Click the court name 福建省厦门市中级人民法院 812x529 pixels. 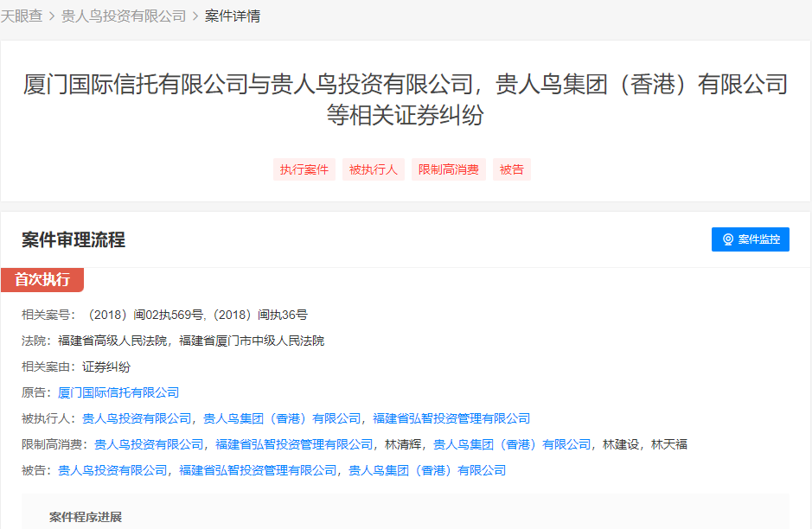pyautogui.click(x=252, y=341)
